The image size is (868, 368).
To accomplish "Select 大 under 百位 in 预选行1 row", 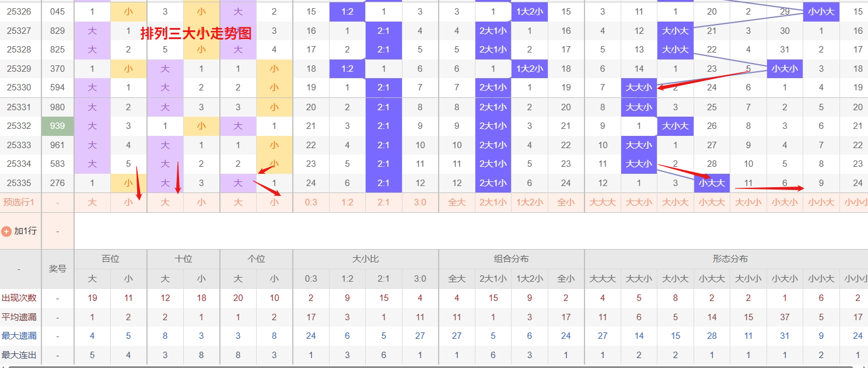I will pos(92,203).
